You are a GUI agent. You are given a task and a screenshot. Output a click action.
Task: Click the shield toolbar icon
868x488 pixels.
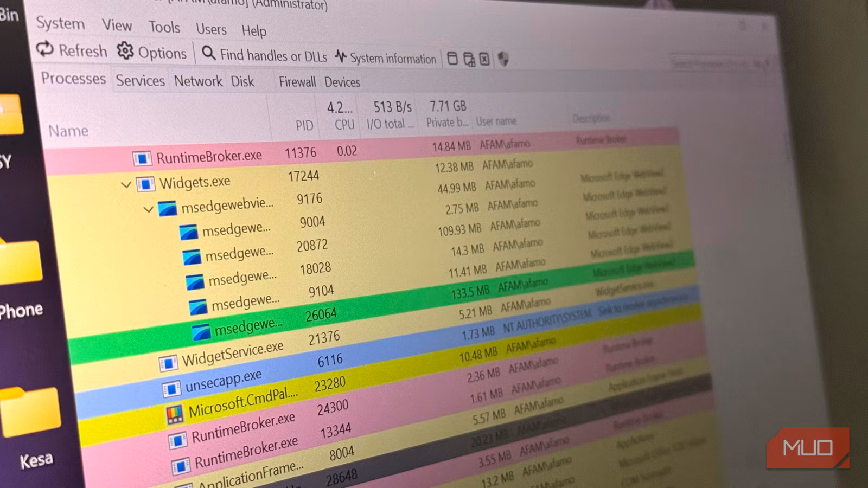503,59
